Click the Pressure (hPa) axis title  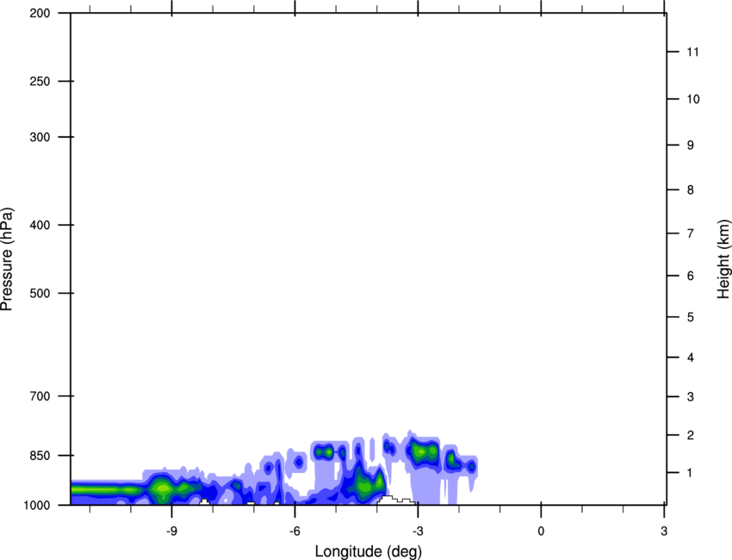point(7,259)
